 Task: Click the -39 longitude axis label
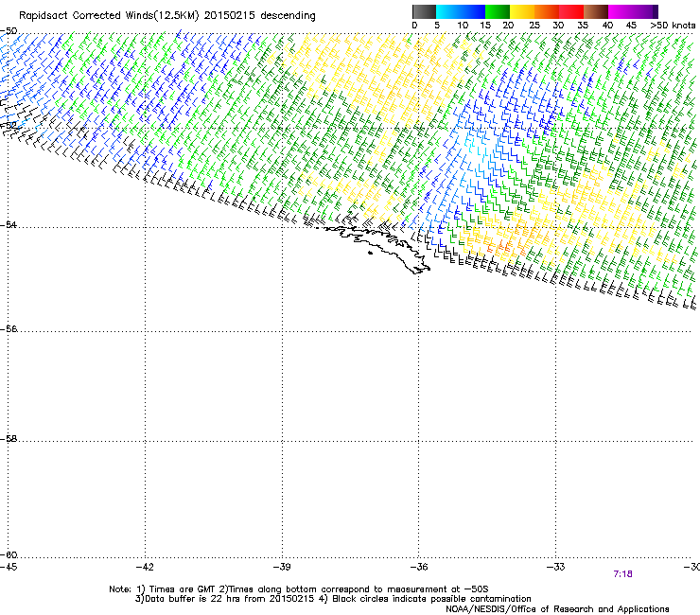(282, 567)
